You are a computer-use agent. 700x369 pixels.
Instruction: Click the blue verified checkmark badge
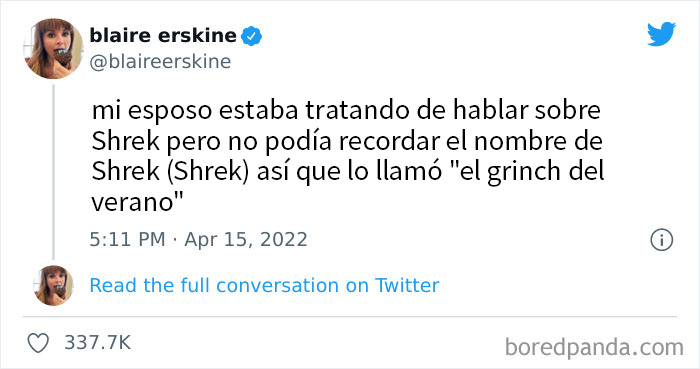[251, 36]
